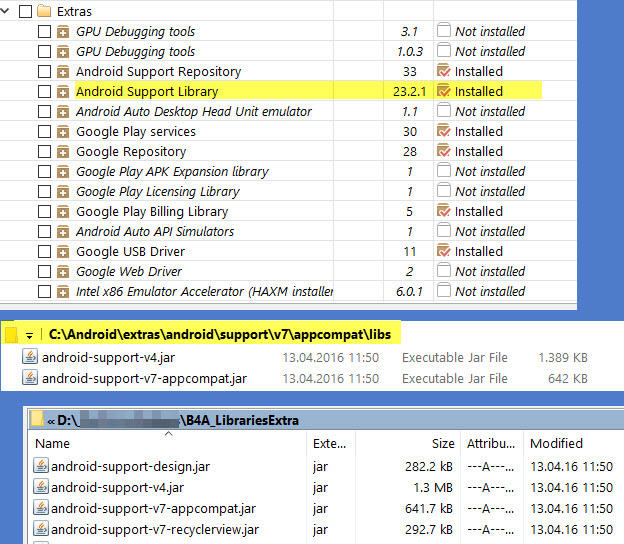
Task: Click the yellow folder icon in address bar
Action: click(11, 334)
